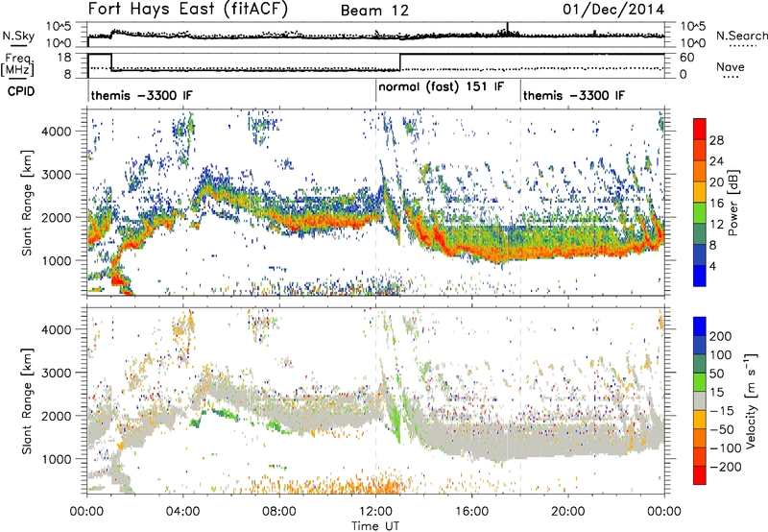Click the 'CPID' row label

click(x=21, y=91)
